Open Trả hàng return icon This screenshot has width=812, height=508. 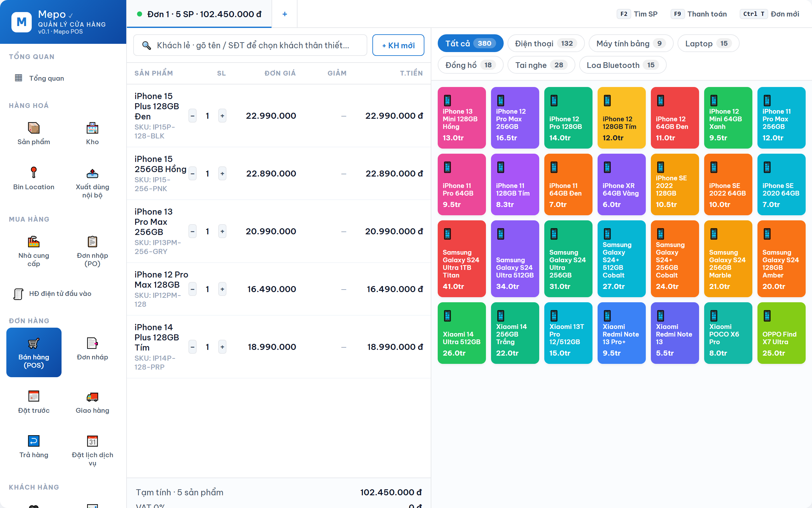(x=34, y=441)
